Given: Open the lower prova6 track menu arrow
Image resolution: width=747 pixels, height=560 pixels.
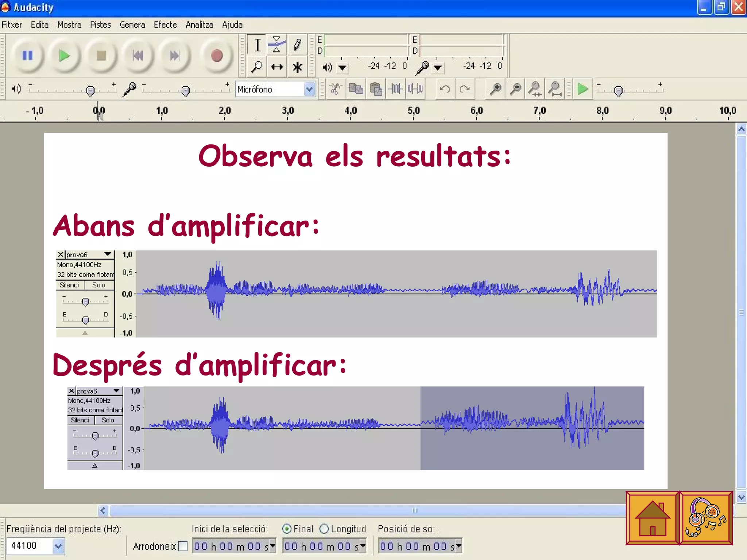Looking at the screenshot, I should point(116,390).
